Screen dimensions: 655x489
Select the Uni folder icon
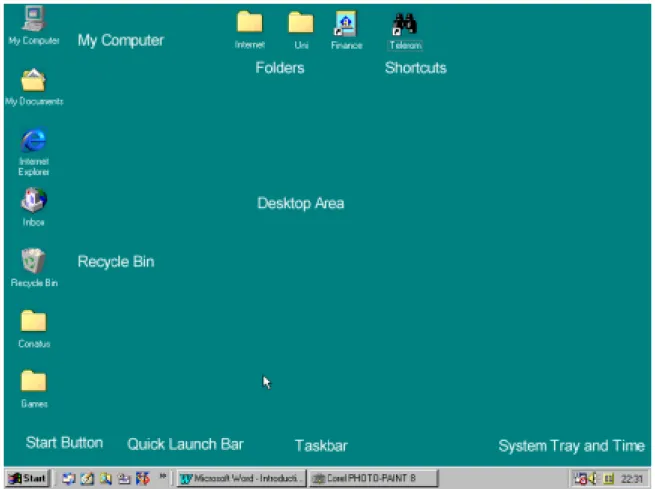301,30
